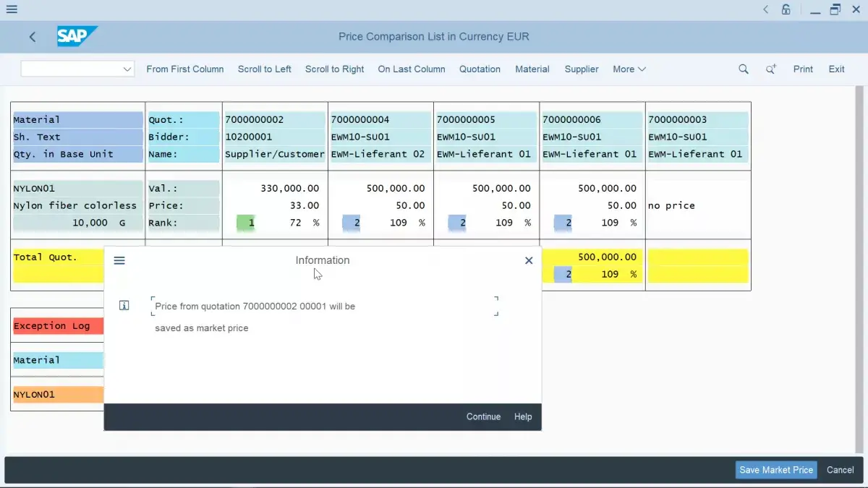Image resolution: width=868 pixels, height=488 pixels.
Task: Click into the command input field
Action: [x=71, y=69]
